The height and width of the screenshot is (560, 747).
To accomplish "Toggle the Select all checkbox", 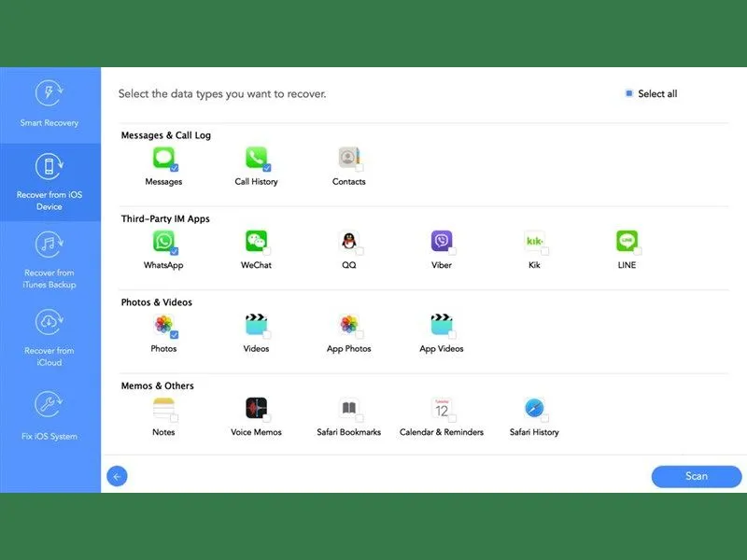I will 628,93.
